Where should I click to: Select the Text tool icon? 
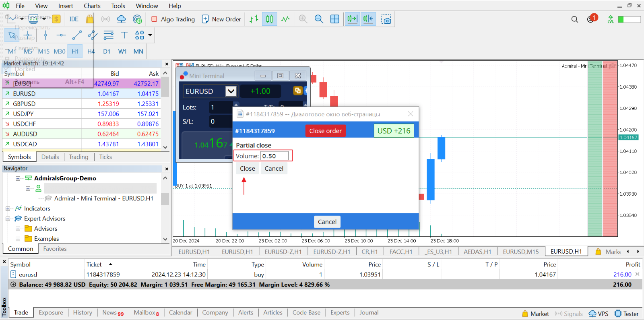(x=124, y=35)
